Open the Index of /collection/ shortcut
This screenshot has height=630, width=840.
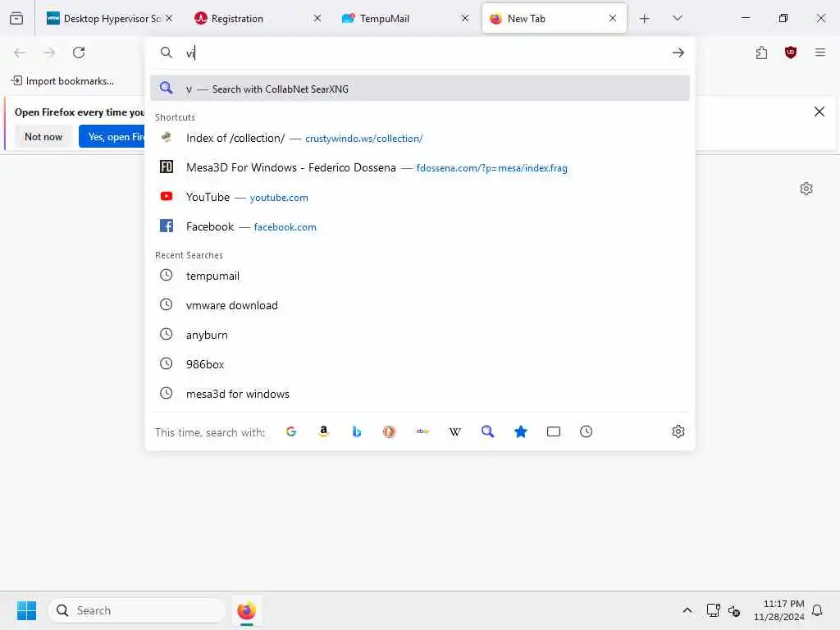420,138
